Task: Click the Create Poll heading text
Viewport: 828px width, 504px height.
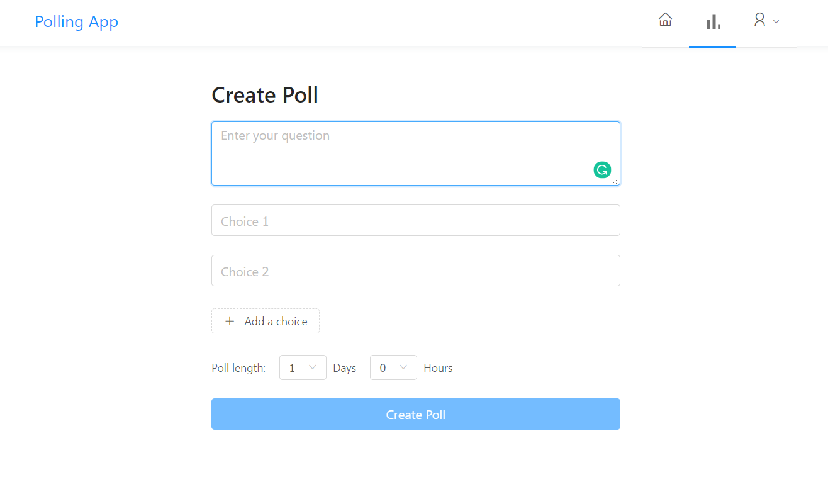Action: pyautogui.click(x=265, y=95)
